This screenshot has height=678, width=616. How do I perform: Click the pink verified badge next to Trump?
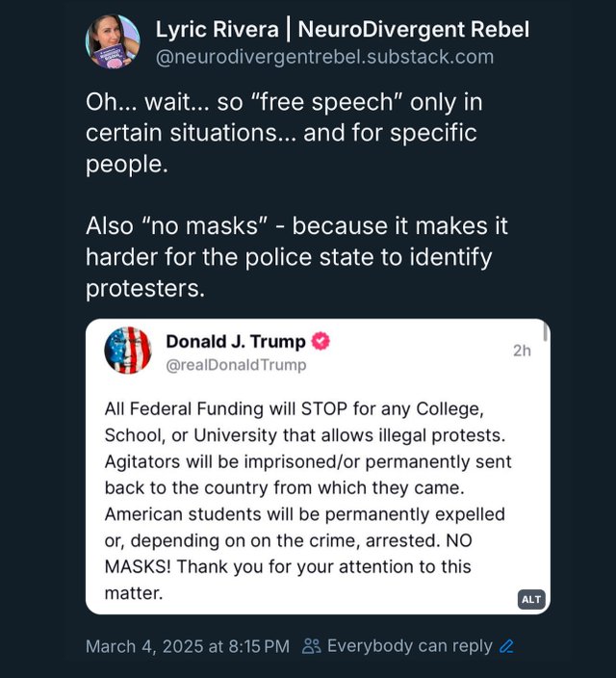tap(321, 341)
